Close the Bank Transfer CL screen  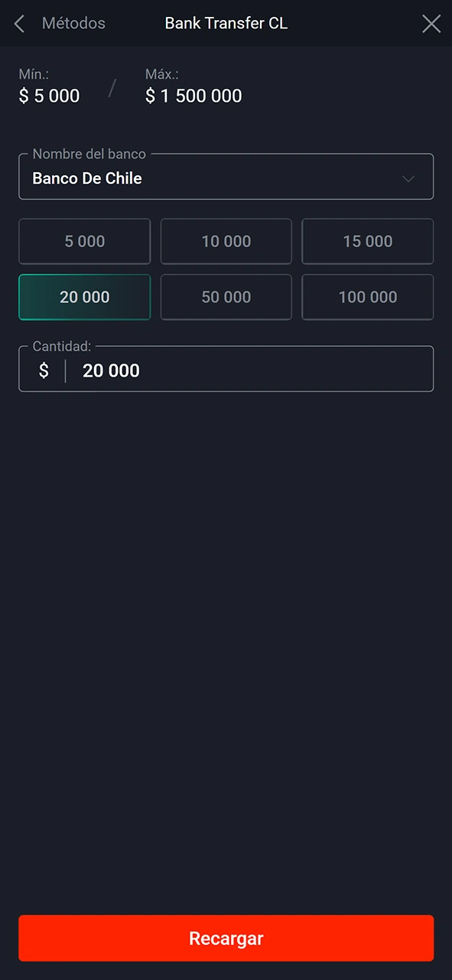pyautogui.click(x=431, y=24)
